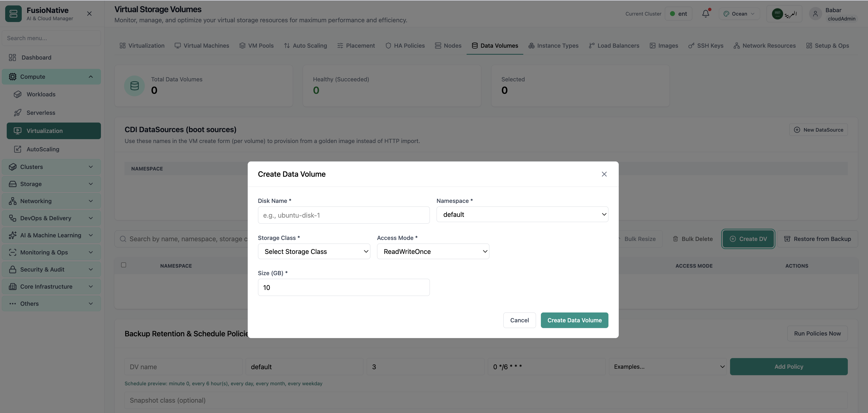Open the Ocean theme dropdown

(x=739, y=14)
